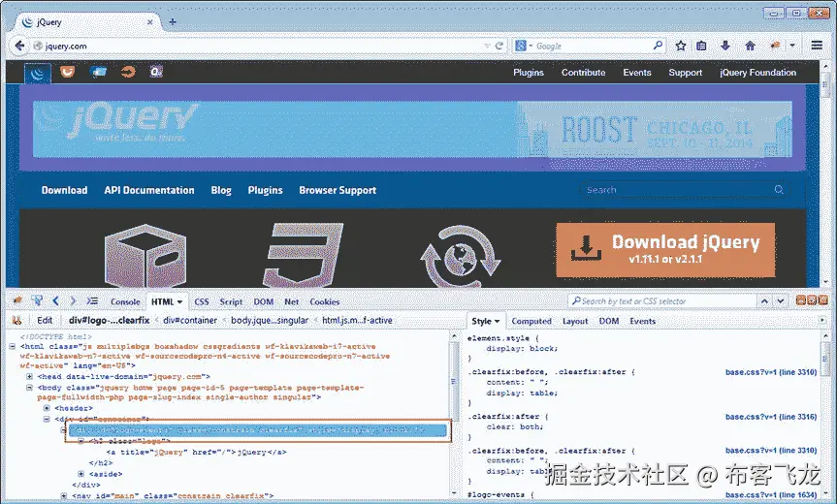Screen dimensions: 837x504
Task: Click the site search magnifier icon
Action: [x=779, y=189]
